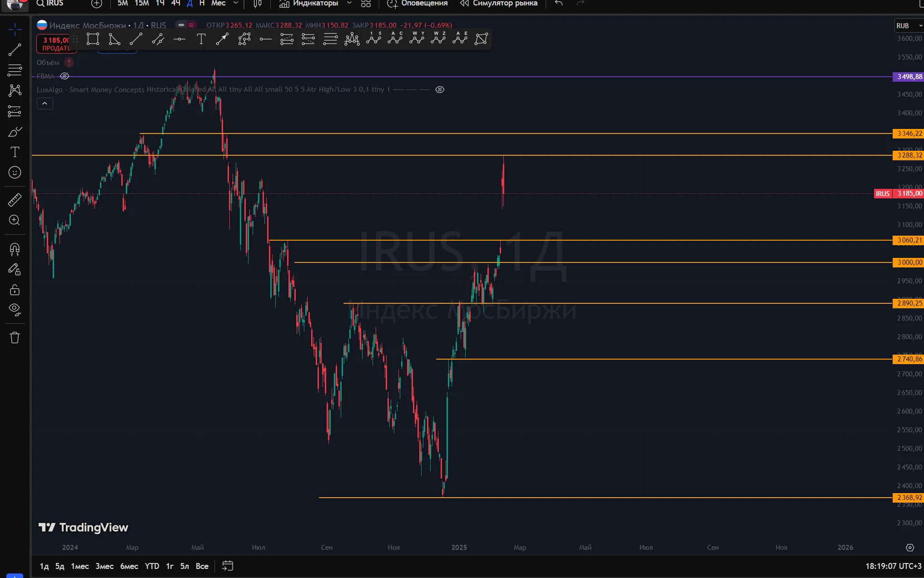The height and width of the screenshot is (578, 924).
Task: Select the text tool in floating toolbar
Action: [201, 39]
